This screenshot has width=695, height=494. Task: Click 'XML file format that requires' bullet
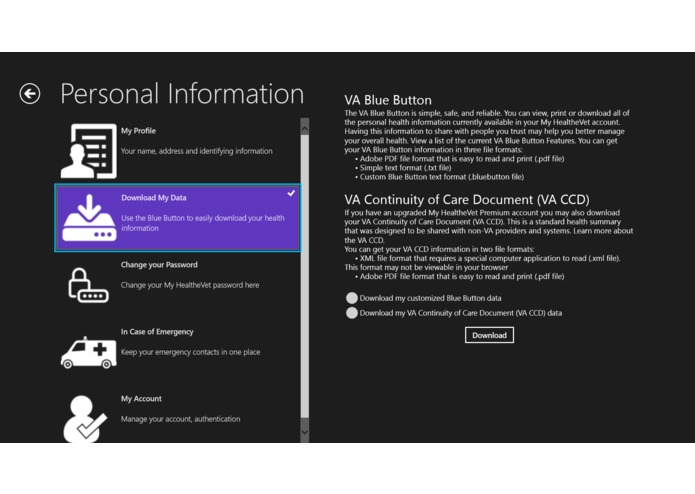pyautogui.click(x=488, y=258)
